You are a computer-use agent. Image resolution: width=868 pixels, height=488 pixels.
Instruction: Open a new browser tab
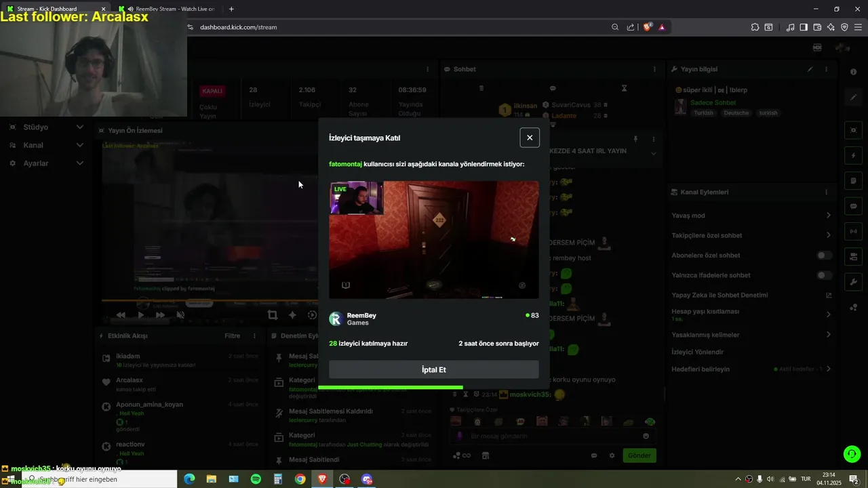(231, 9)
